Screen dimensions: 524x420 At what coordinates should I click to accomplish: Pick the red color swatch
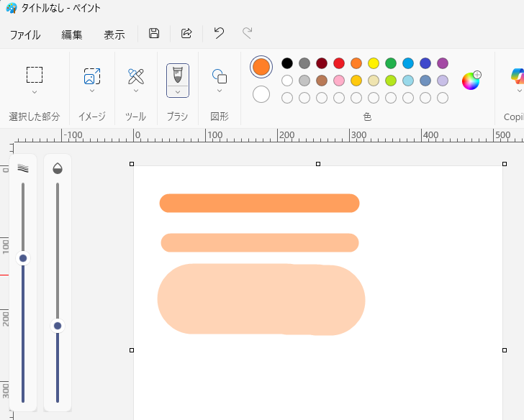339,63
